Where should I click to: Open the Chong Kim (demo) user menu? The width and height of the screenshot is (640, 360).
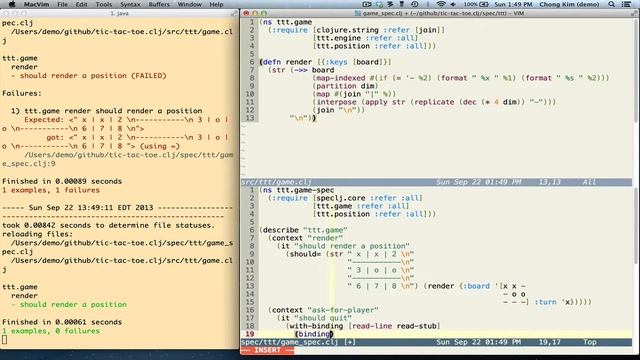coord(569,4)
